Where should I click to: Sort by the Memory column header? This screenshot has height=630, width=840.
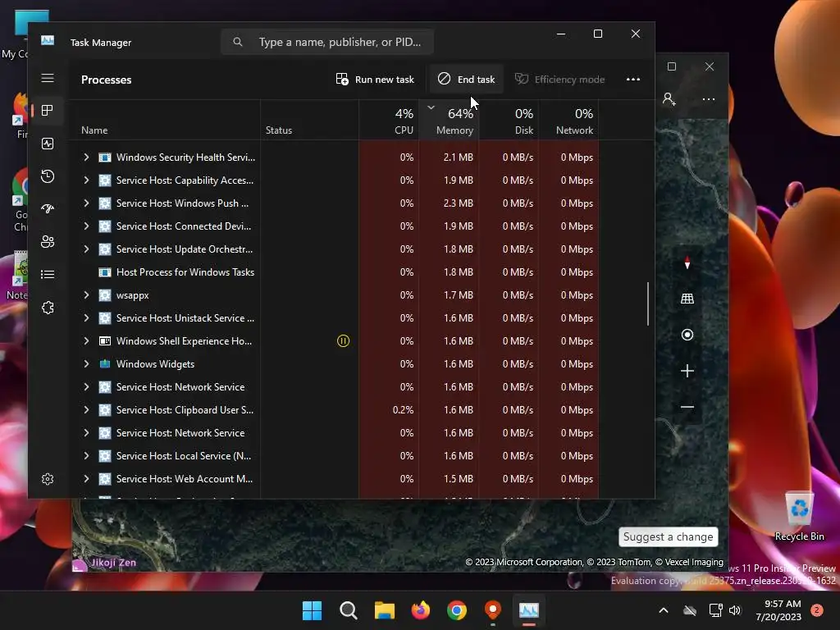(x=449, y=121)
